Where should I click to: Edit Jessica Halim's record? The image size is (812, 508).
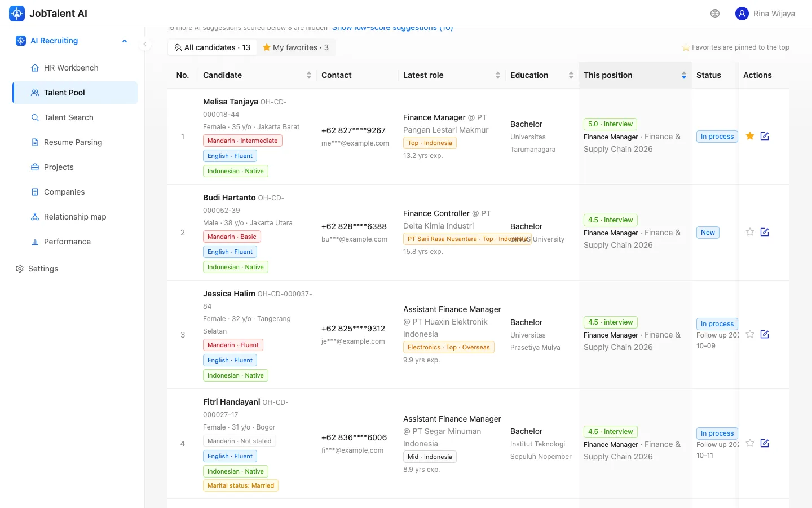tap(765, 334)
